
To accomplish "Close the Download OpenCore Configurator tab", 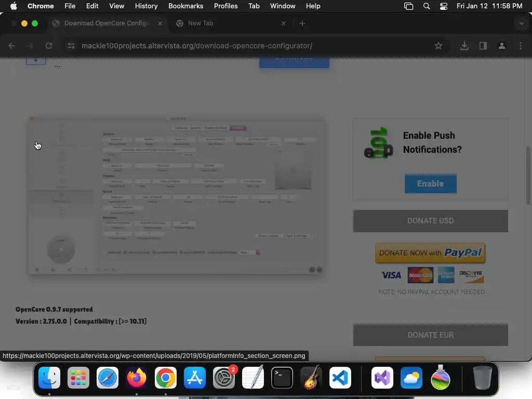I will 160,23.
